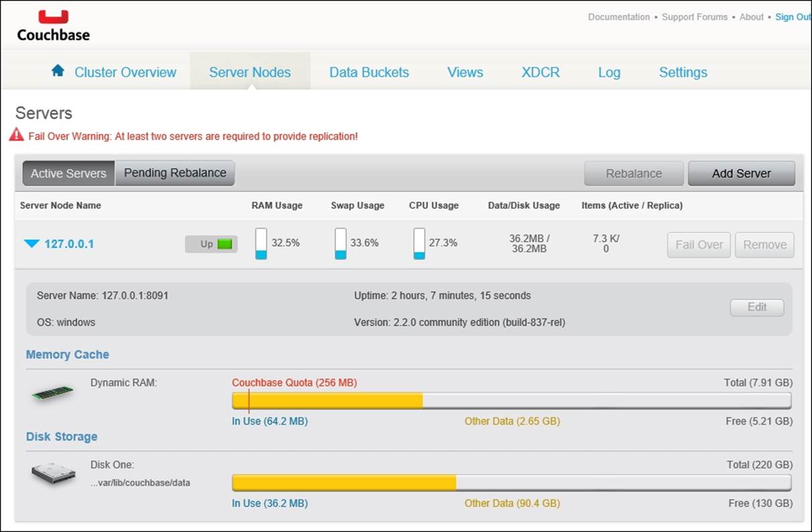This screenshot has width=812, height=532.
Task: Click the RAM Usage gauge icon
Action: [x=261, y=243]
